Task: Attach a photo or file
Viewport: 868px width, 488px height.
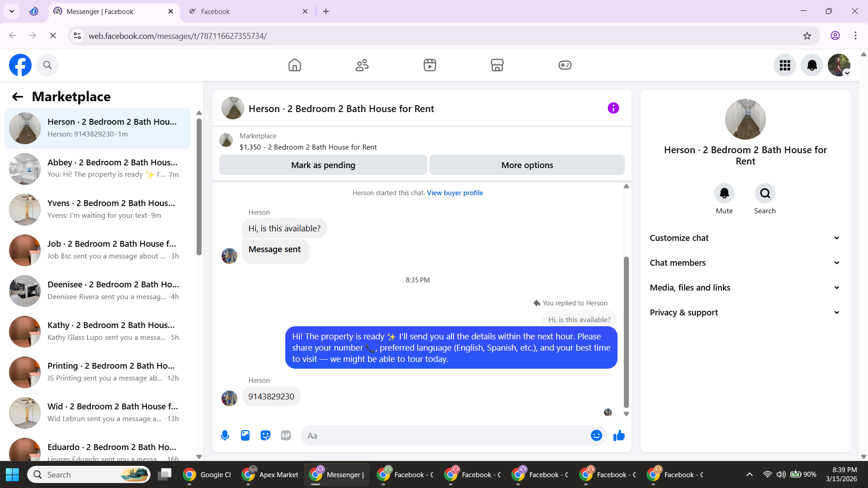Action: click(245, 436)
